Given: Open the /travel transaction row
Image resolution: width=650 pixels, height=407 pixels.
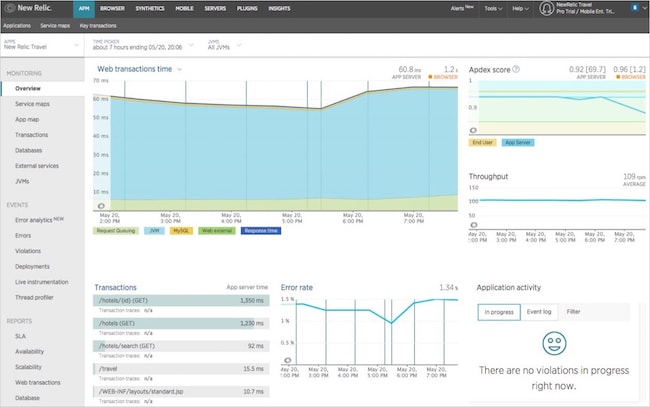Looking at the screenshot, I should click(181, 369).
